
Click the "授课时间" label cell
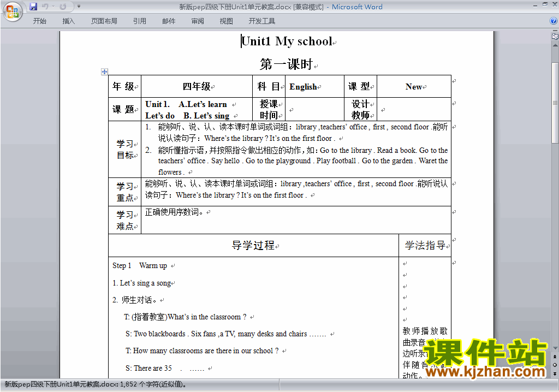coord(269,110)
